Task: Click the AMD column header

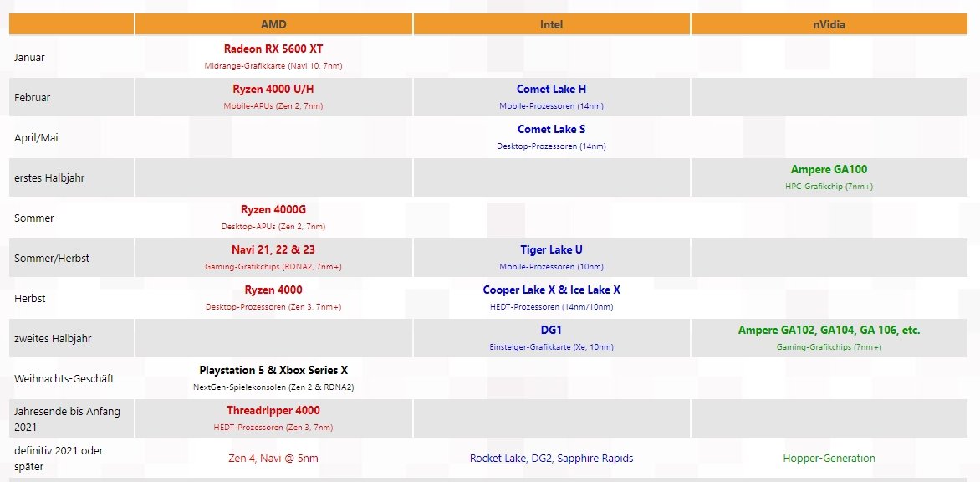Action: (x=273, y=24)
